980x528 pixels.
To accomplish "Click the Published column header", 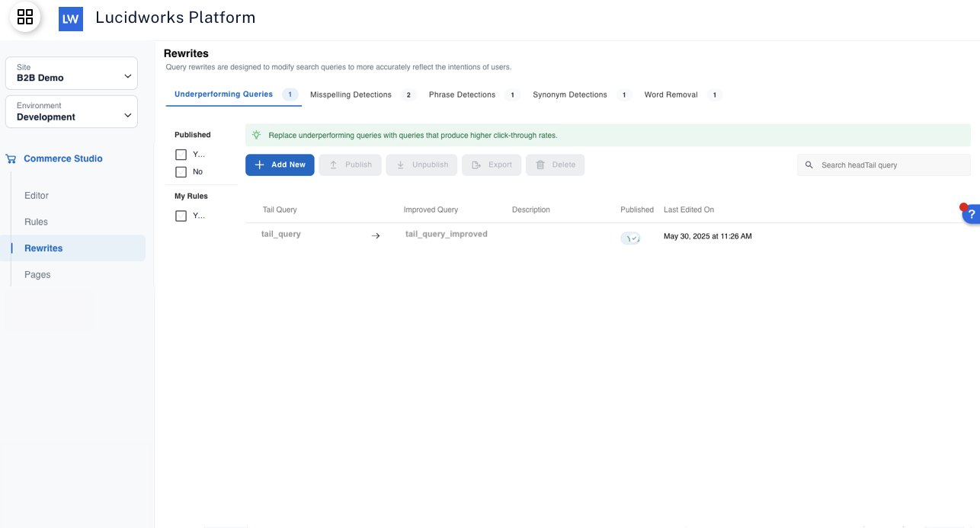I will tap(637, 210).
